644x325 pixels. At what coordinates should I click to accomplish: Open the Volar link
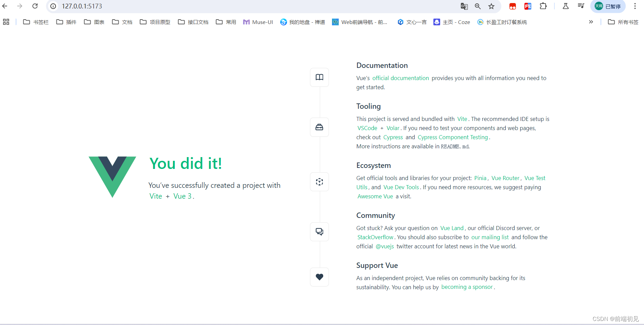click(393, 128)
